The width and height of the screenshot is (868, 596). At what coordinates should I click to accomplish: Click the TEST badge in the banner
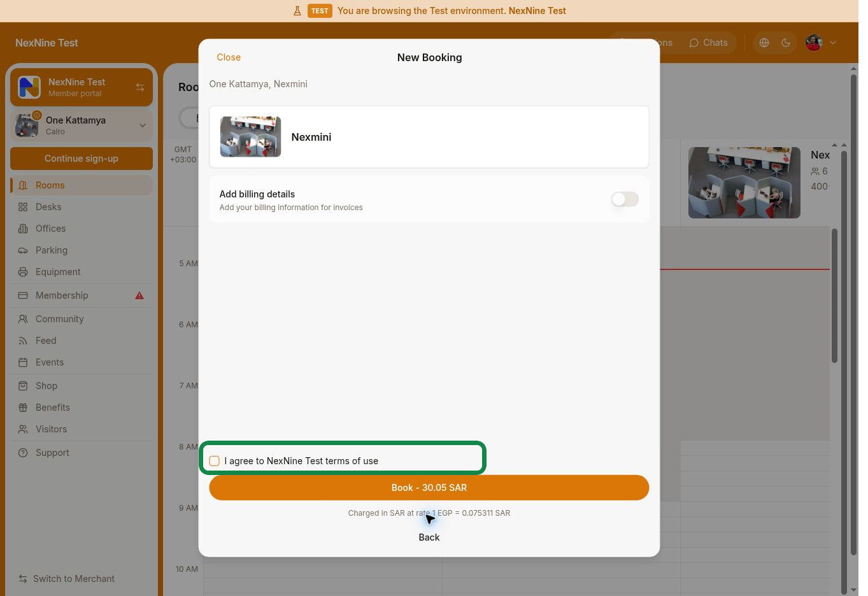click(x=320, y=11)
